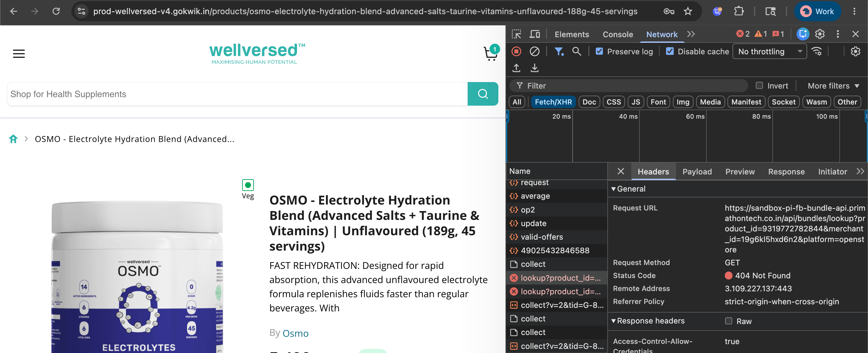Bookmark this page with the star icon
Screen dimensions: 868x353
[688, 12]
